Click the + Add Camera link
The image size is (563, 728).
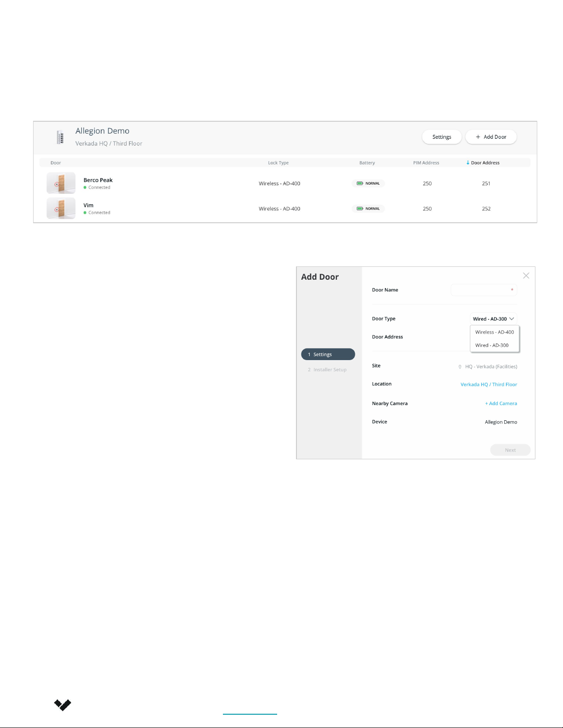coord(501,403)
